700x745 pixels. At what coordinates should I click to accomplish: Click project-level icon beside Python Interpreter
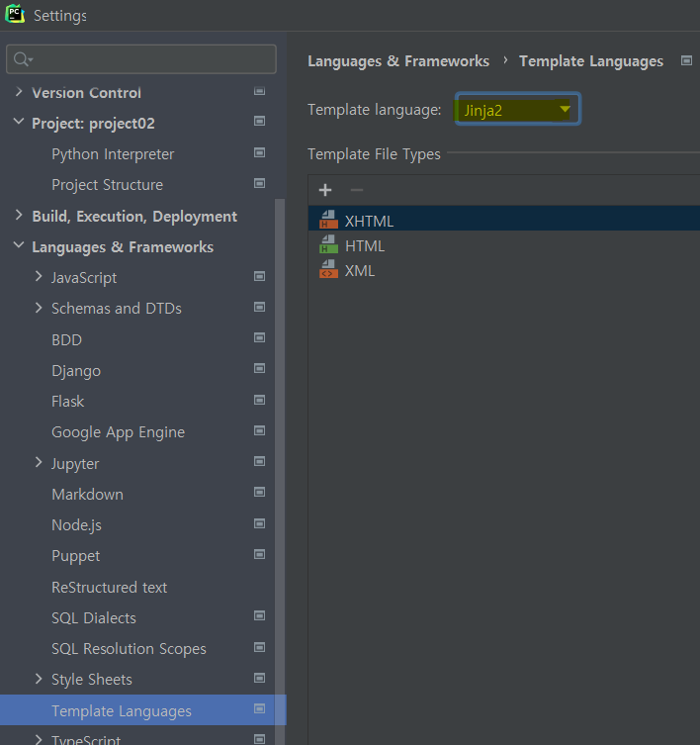click(x=259, y=152)
